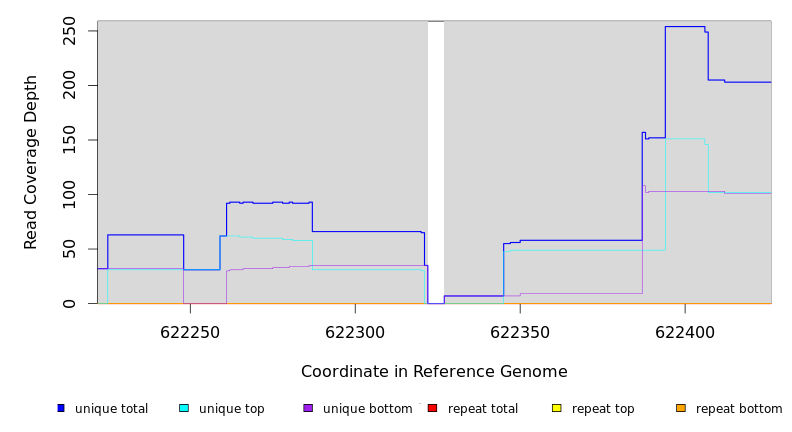Click the y-axis tick label 250
This screenshot has height=432, width=792.
(x=70, y=31)
